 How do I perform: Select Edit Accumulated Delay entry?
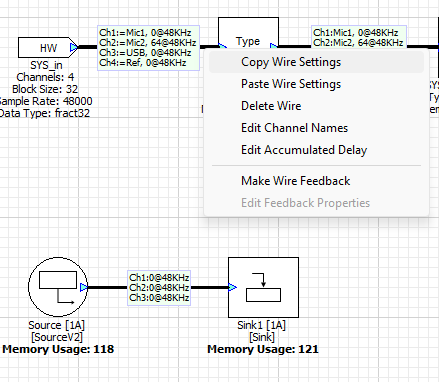coord(316,150)
